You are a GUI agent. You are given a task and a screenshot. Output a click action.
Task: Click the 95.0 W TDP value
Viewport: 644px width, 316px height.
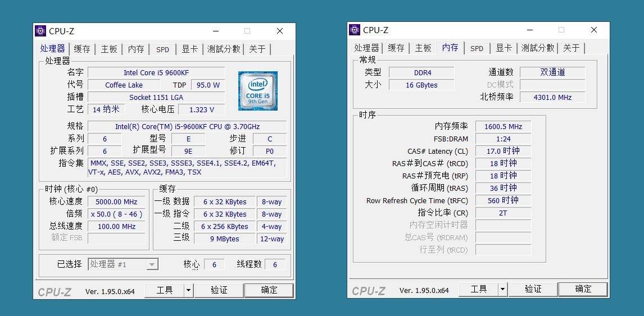(208, 85)
